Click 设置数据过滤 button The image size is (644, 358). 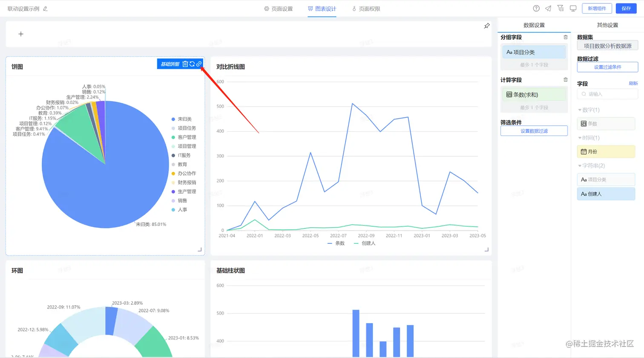click(534, 131)
